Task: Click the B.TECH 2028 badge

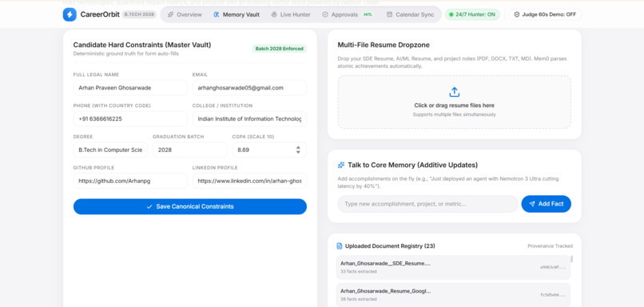Action: 139,14
